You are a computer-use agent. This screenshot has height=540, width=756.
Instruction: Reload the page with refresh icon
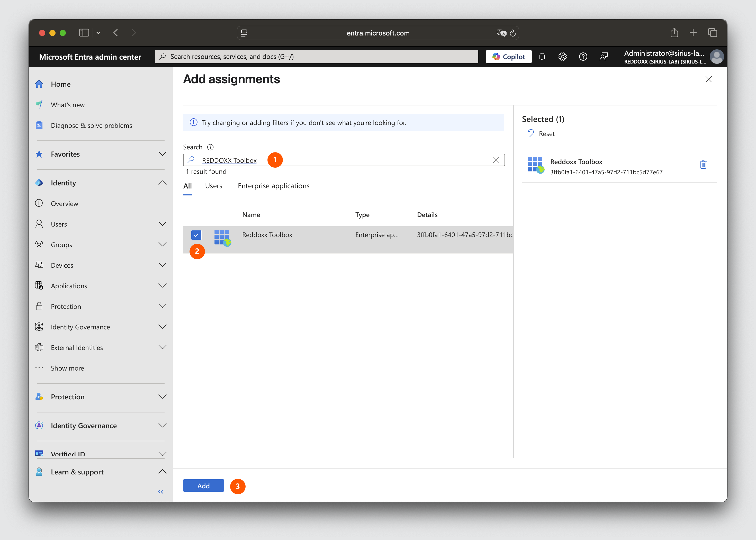(513, 33)
